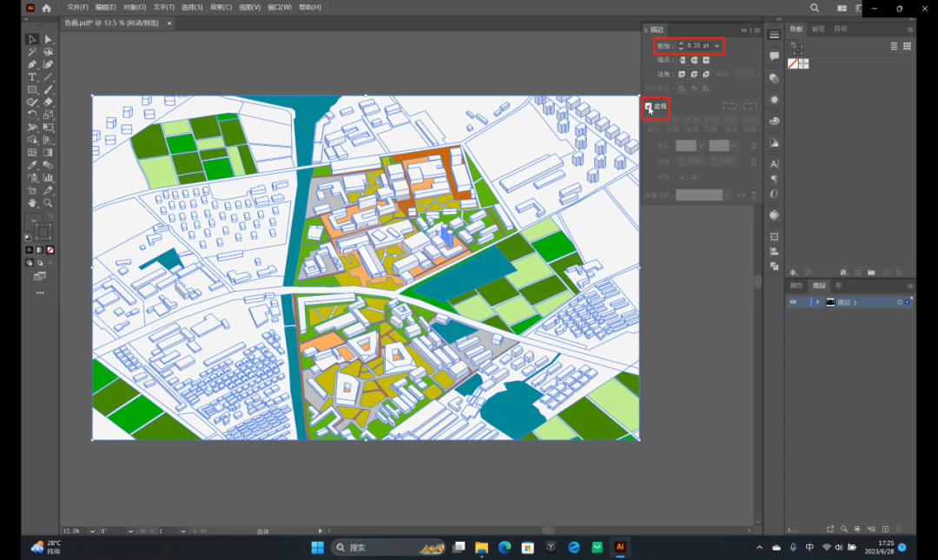Viewport: 938px width, 560px height.
Task: Select the Pen tool
Action: [x=32, y=64]
